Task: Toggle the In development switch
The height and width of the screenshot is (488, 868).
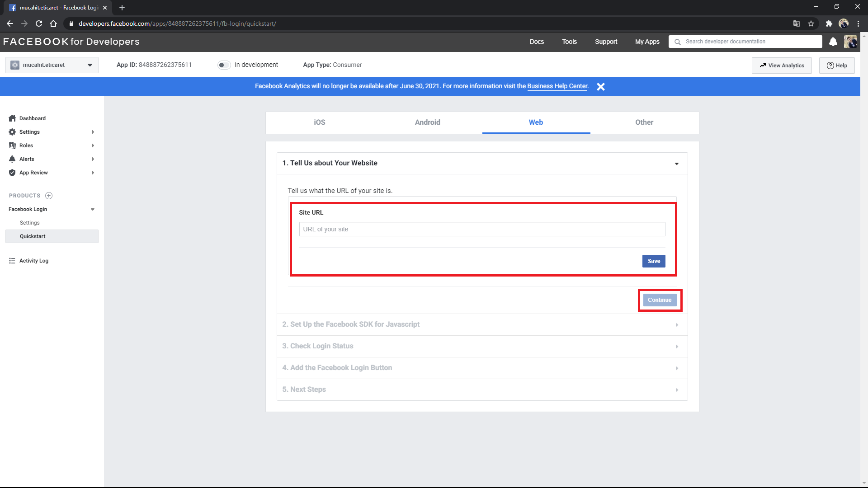Action: (224, 65)
